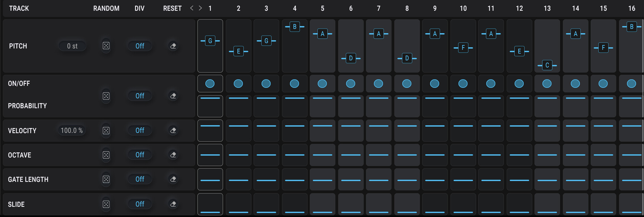Image resolution: width=644 pixels, height=217 pixels.
Task: Click the OCTAVE track label
Action: [20, 155]
